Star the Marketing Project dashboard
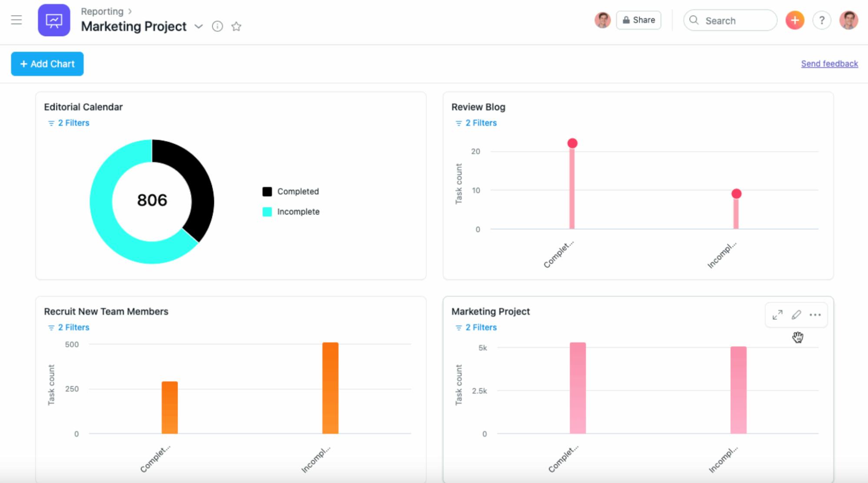This screenshot has height=483, width=868. (x=237, y=27)
